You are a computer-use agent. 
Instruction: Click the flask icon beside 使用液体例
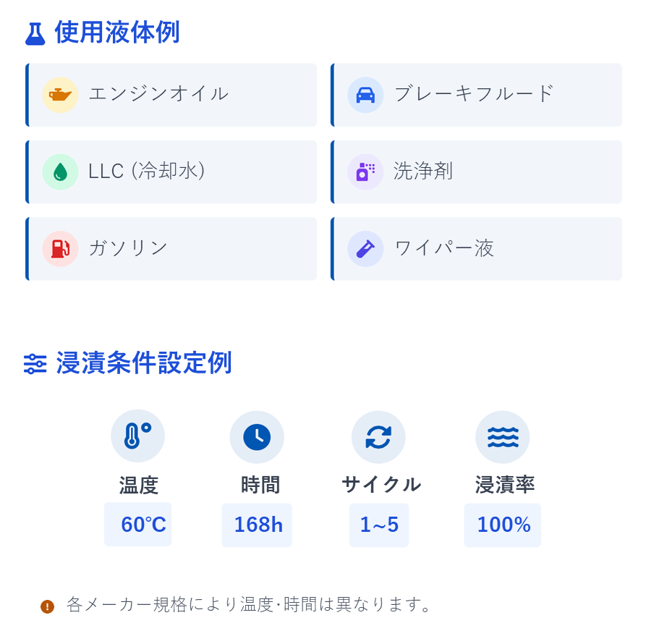point(35,34)
